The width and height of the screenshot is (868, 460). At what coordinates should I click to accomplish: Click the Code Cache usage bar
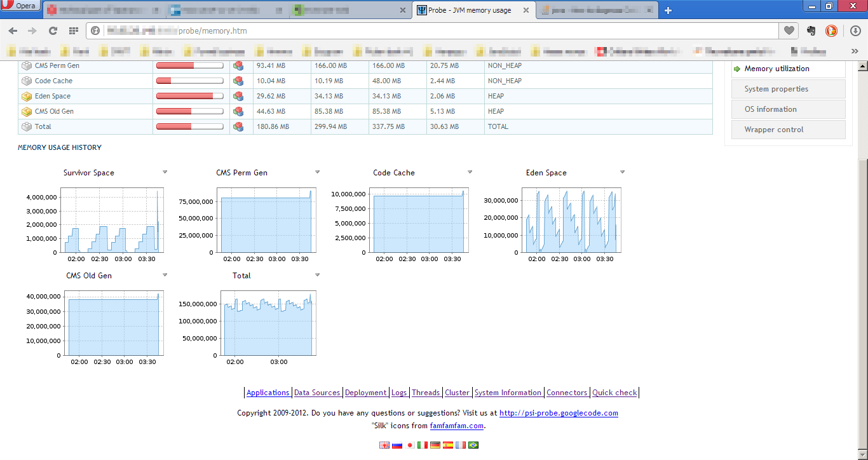[x=190, y=81]
